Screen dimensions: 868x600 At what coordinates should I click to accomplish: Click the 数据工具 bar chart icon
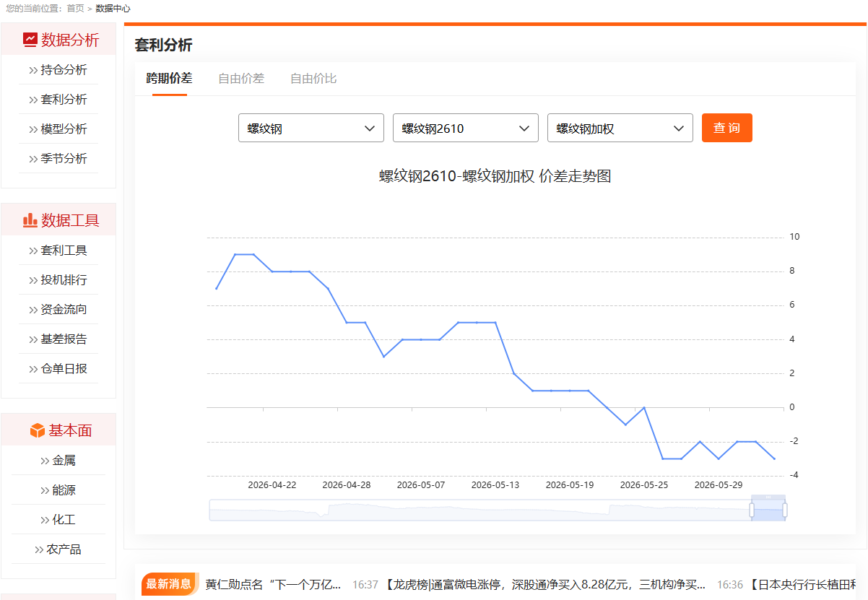coord(30,220)
